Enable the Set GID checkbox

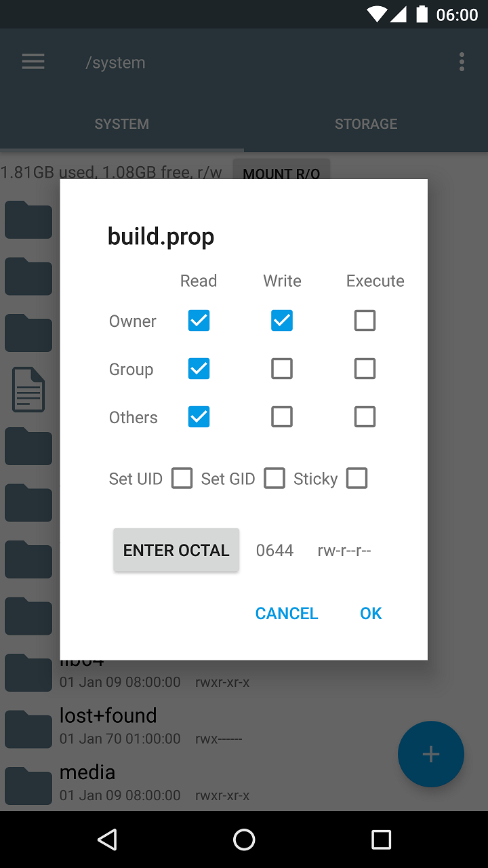click(x=274, y=478)
